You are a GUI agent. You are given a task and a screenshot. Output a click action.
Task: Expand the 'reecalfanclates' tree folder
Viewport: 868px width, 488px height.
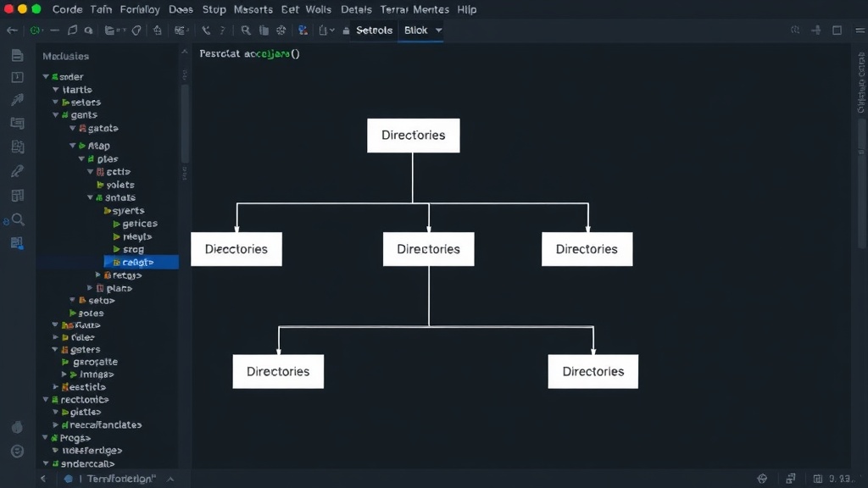[x=55, y=425]
